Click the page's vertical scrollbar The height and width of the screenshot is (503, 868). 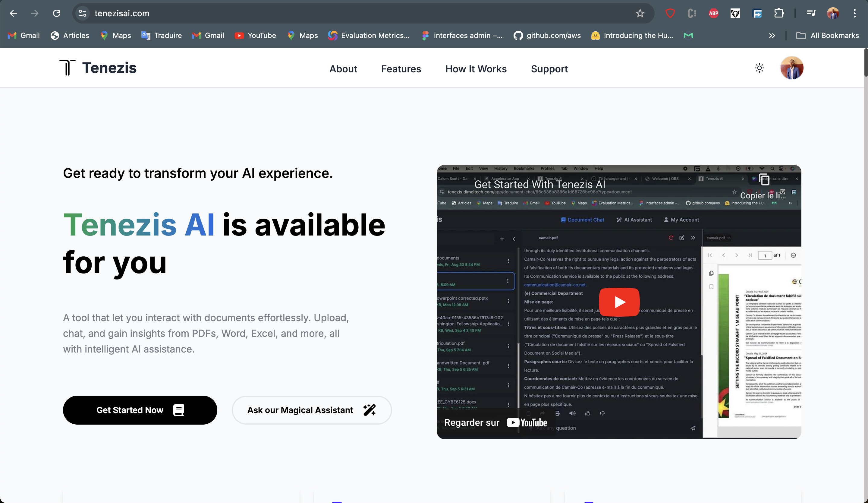(x=865, y=63)
